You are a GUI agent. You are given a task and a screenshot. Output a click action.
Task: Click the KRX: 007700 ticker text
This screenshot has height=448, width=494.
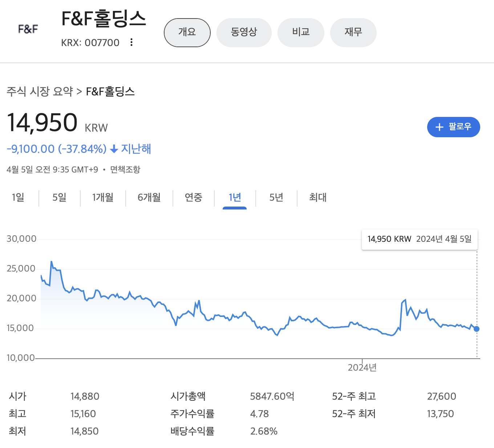(90, 43)
